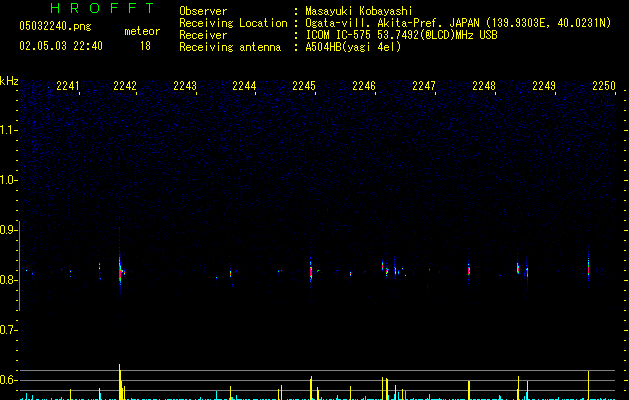Click the meteor echo just before the 2250 marker
The width and height of the screenshot is (629, 400).
[x=588, y=268]
